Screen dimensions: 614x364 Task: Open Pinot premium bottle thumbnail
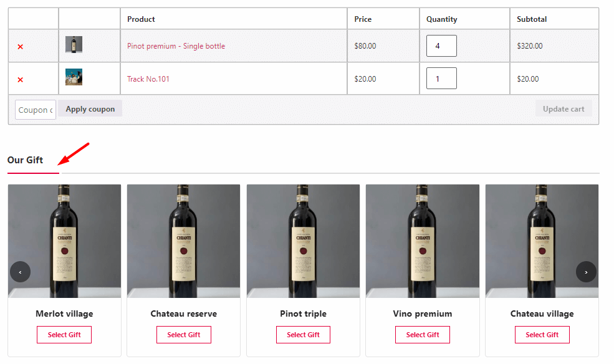click(74, 45)
